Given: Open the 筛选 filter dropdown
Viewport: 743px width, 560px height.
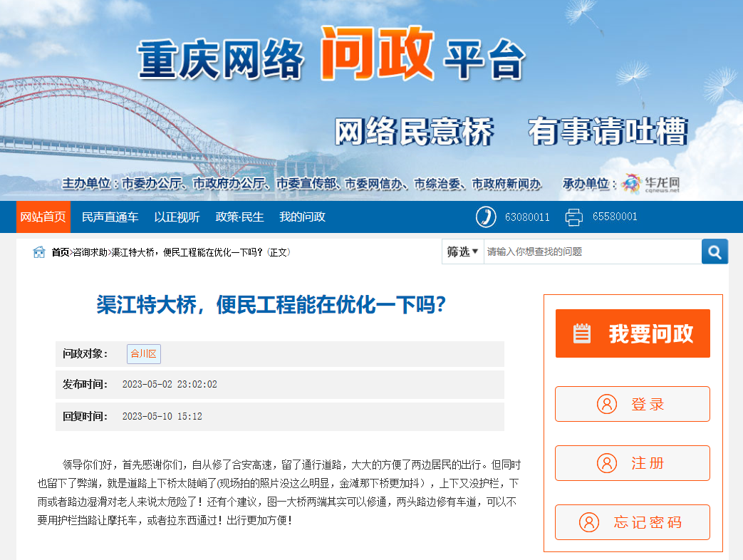Looking at the screenshot, I should [462, 252].
